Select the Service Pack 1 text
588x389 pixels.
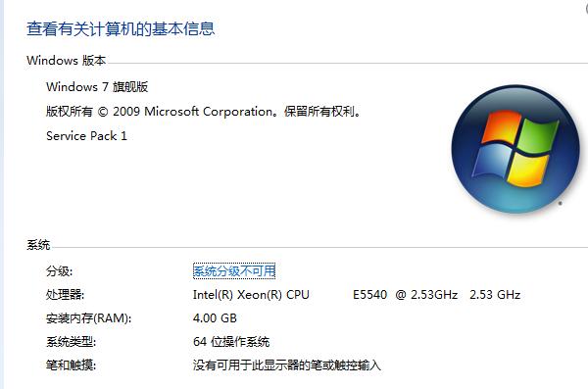coord(86,136)
